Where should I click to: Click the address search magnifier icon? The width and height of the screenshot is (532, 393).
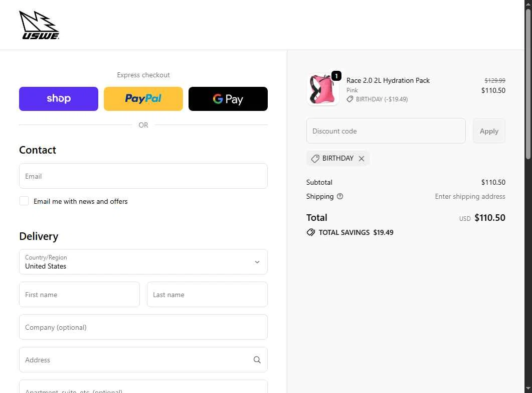[257, 360]
